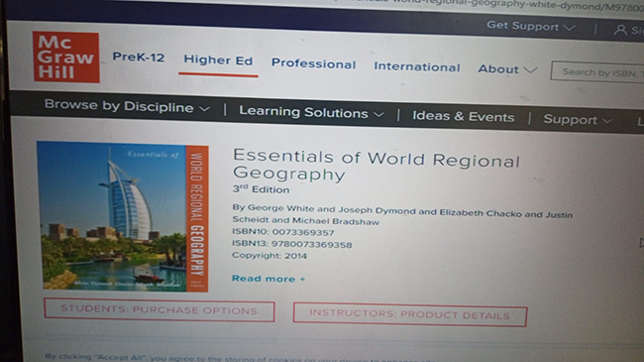Click the Get Support text link
Image resolution: width=644 pixels, height=362 pixels.
point(522,26)
